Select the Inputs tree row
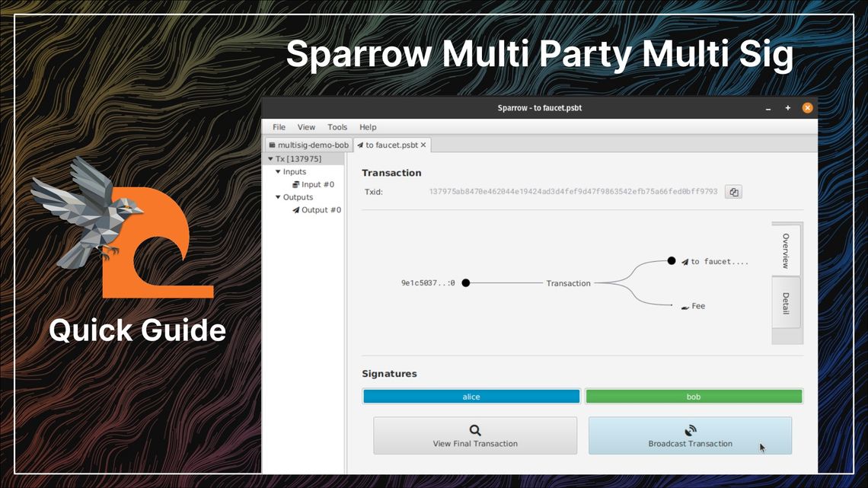Image resolution: width=868 pixels, height=488 pixels. tap(305, 171)
